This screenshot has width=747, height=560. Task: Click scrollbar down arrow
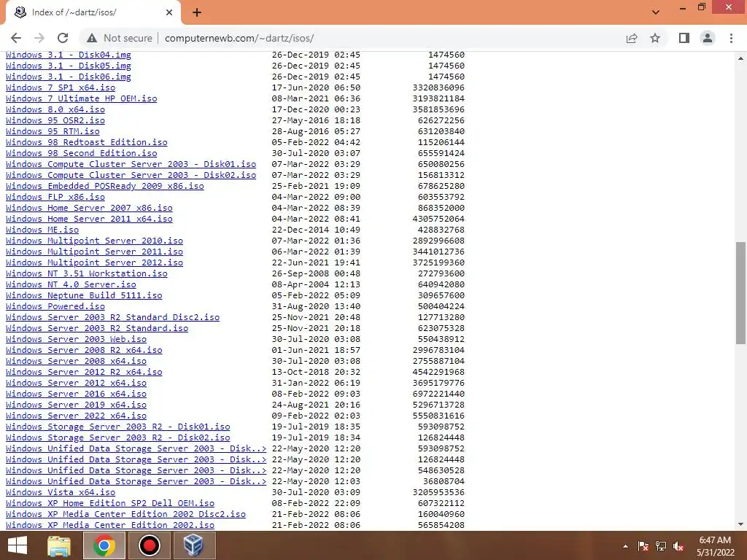pyautogui.click(x=740, y=525)
